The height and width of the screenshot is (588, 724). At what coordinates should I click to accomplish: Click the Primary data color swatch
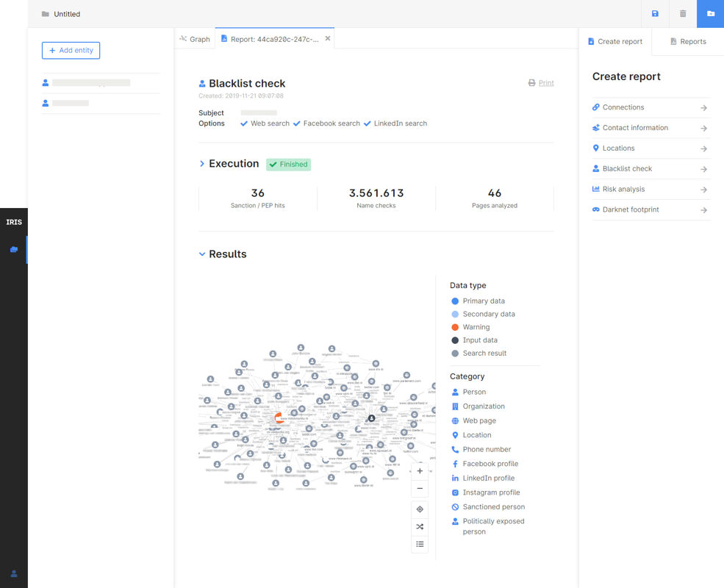tap(455, 301)
